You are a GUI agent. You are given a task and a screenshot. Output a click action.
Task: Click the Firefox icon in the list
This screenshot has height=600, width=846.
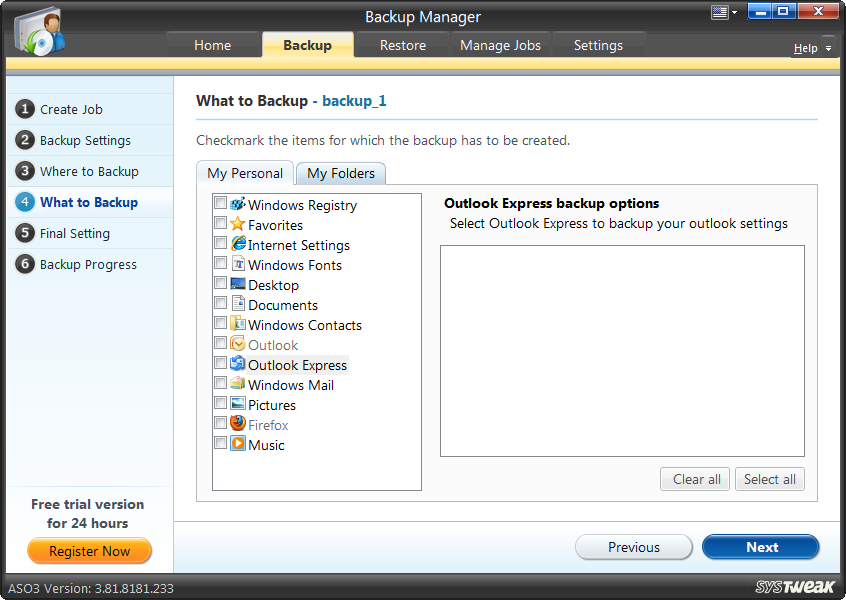click(x=238, y=425)
